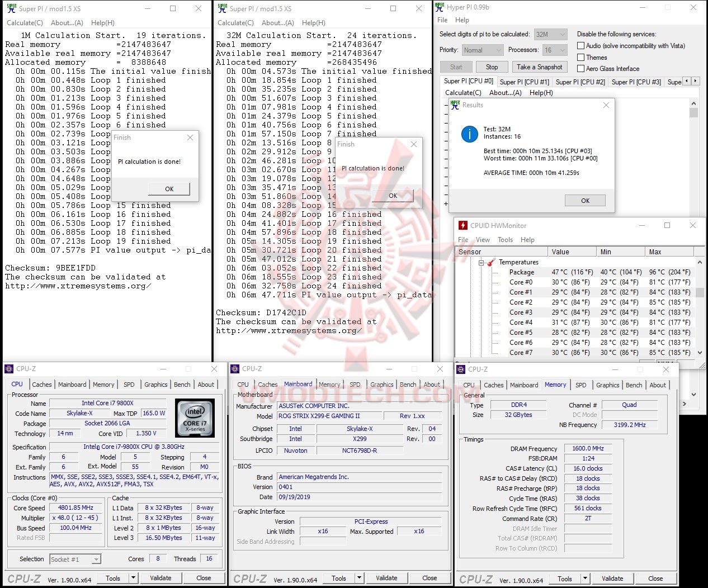Open the Socket #1 selection dropdown
Image resolution: width=708 pixels, height=588 pixels.
96,559
